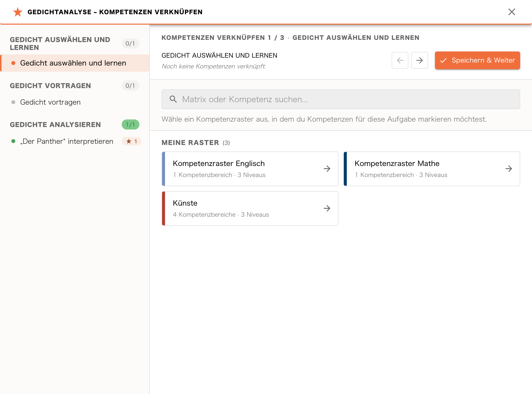The image size is (532, 394).
Task: Close the Kompetenzen verknüpfen dialog
Action: (x=512, y=12)
